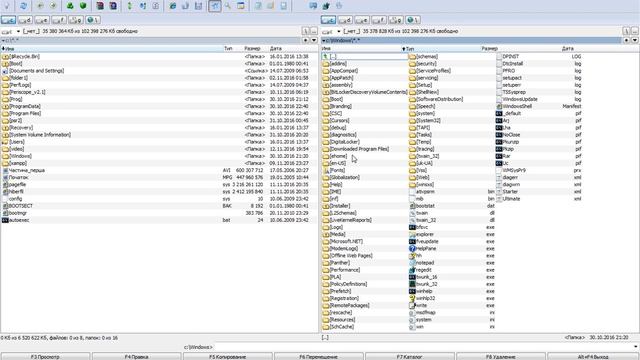Switch right panel to drive c
Image resolution: width=640 pixels, height=360 pixels.
point(328,20)
